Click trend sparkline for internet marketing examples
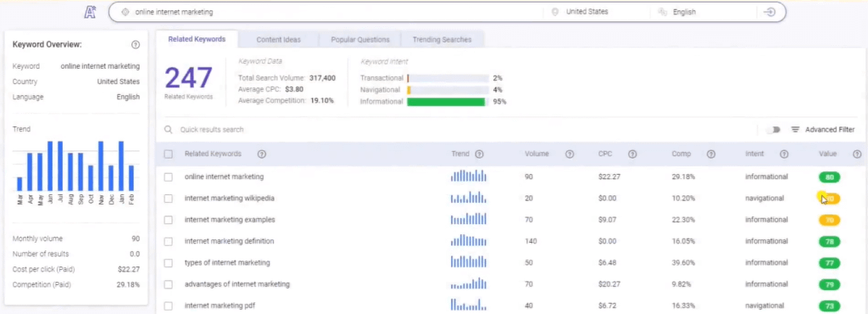868x314 pixels. (x=468, y=219)
